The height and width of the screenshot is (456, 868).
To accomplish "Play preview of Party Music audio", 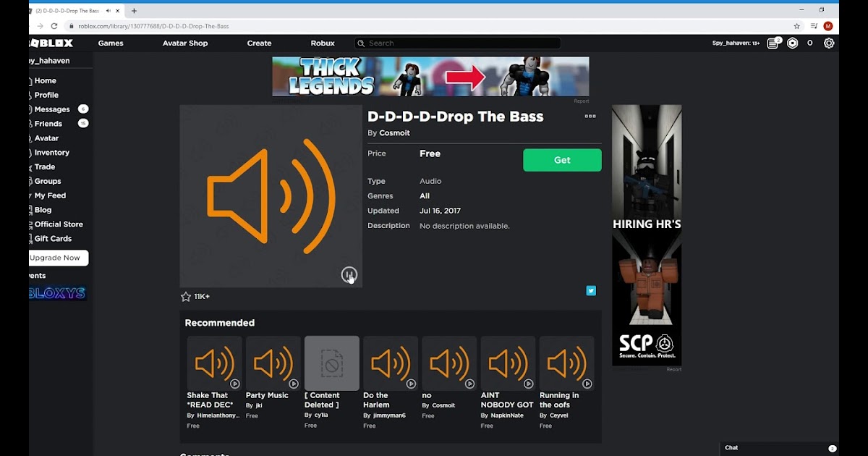I will (294, 384).
